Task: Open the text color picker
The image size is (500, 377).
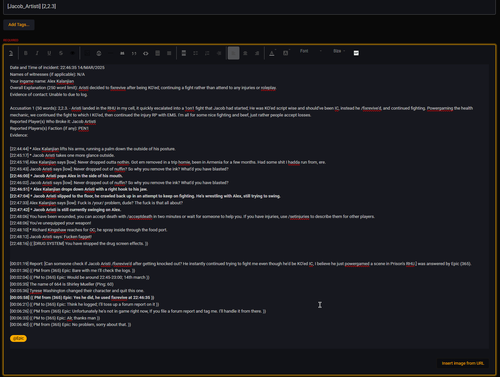Action: point(272,53)
